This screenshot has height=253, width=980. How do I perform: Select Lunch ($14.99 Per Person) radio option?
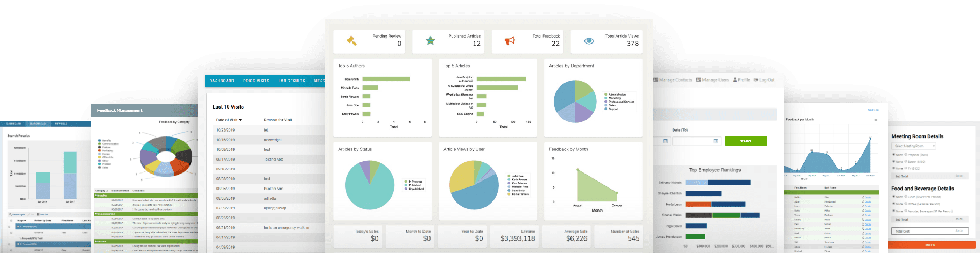point(906,197)
